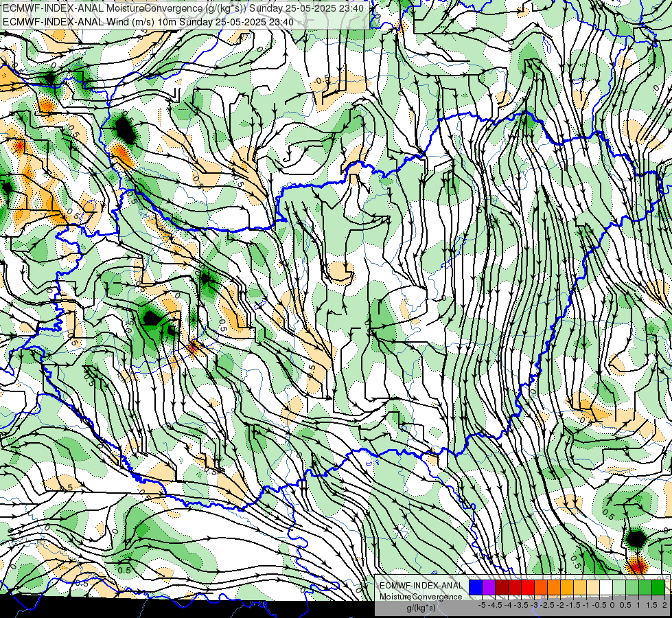Select the amber swatch between -2 and -1.5

(567, 588)
